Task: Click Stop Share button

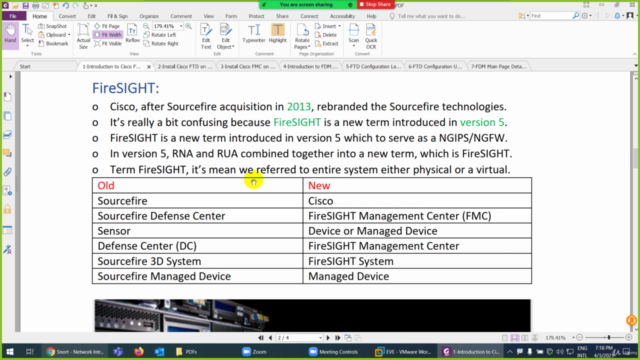Action: coord(375,4)
